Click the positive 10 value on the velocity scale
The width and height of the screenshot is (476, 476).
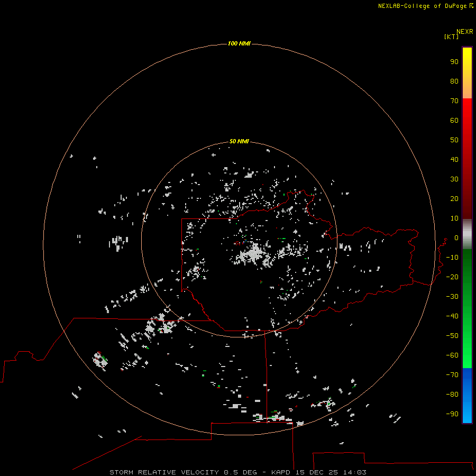pyautogui.click(x=454, y=218)
